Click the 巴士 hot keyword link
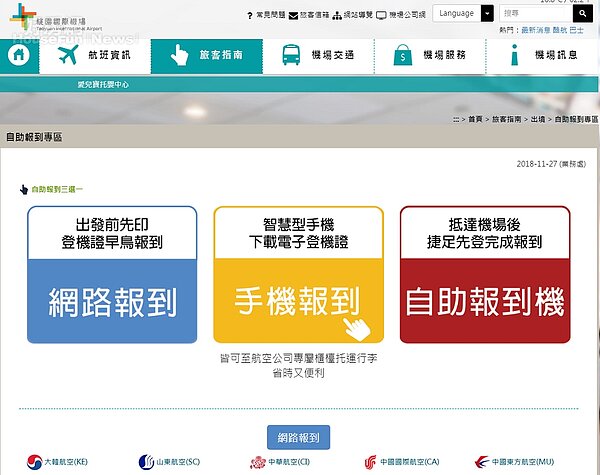Image resolution: width=600 pixels, height=475 pixels. [576, 30]
